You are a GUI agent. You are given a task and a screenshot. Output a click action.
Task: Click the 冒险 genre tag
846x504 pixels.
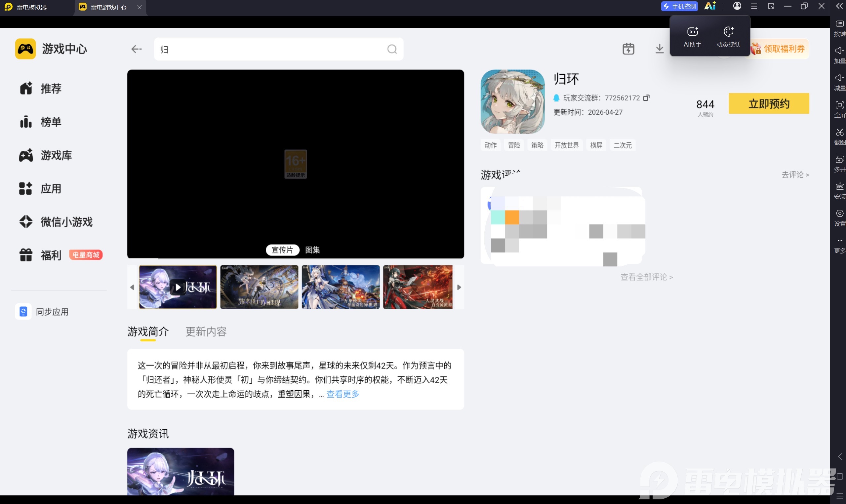[x=514, y=145]
